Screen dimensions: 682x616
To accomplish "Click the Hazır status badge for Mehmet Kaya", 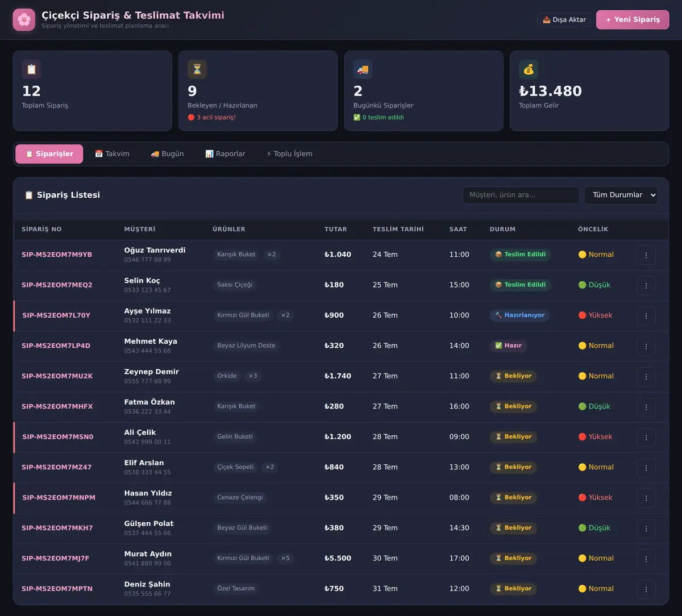I will pos(508,346).
